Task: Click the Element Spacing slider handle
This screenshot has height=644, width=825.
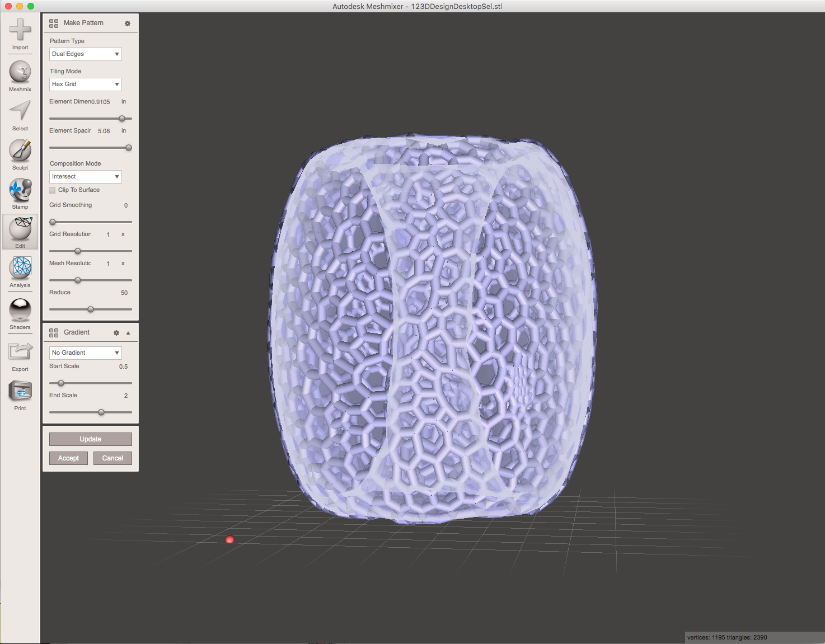Action: tap(129, 148)
